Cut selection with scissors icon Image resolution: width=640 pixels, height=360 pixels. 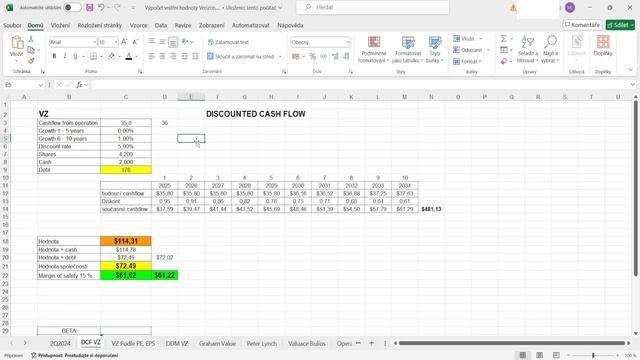coord(31,39)
